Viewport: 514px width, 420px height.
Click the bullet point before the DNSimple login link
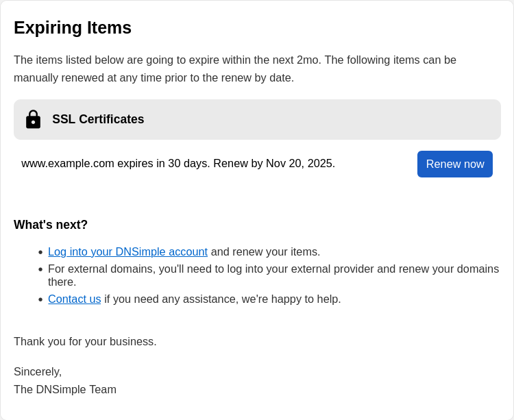[x=40, y=253]
